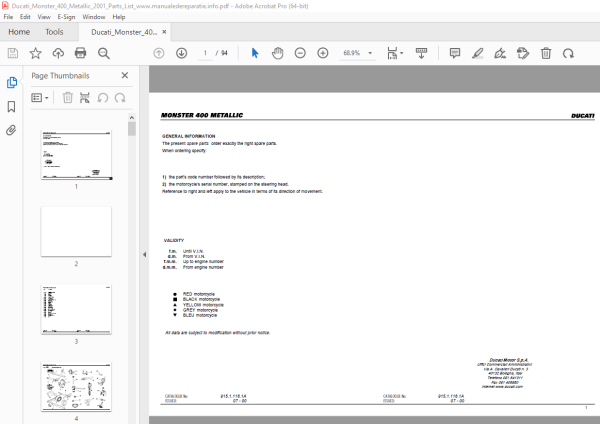Screen dimensions: 600x424
Task: Select page 4 diagram thumbnail
Action: click(77, 387)
